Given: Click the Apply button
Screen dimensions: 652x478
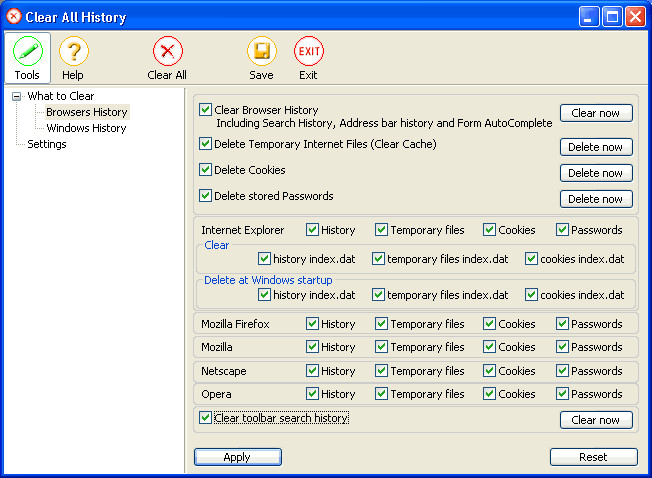Looking at the screenshot, I should [x=238, y=457].
